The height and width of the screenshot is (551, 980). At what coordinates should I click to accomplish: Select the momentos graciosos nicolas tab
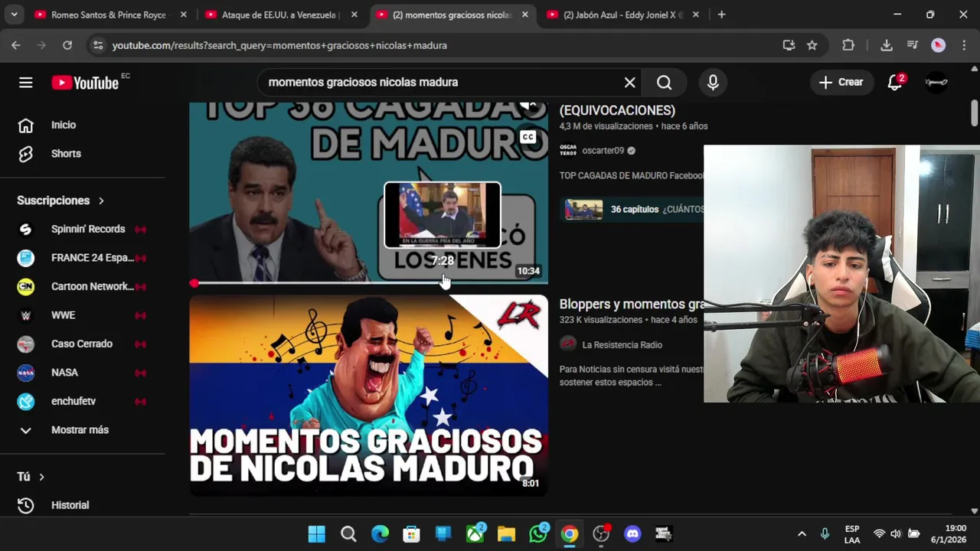[452, 15]
